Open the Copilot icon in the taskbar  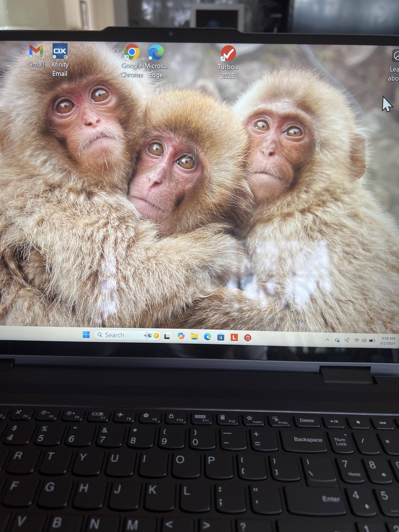(x=181, y=336)
